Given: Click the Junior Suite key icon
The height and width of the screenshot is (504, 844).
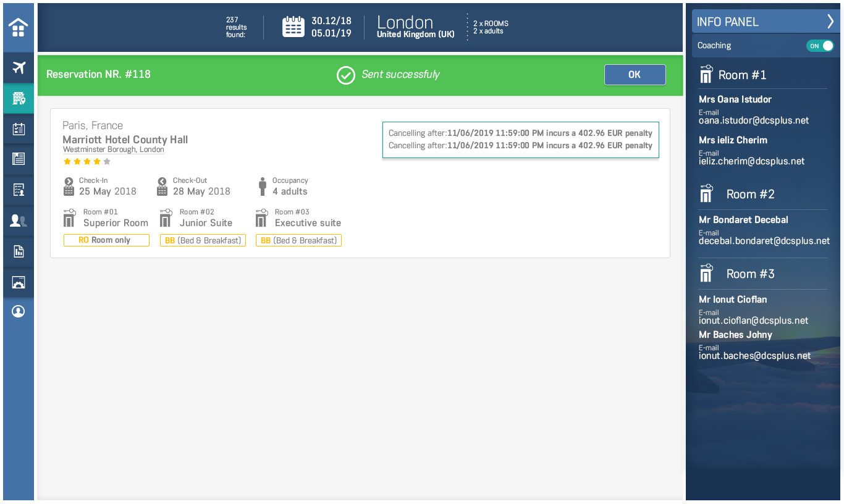Looking at the screenshot, I should click(x=166, y=218).
